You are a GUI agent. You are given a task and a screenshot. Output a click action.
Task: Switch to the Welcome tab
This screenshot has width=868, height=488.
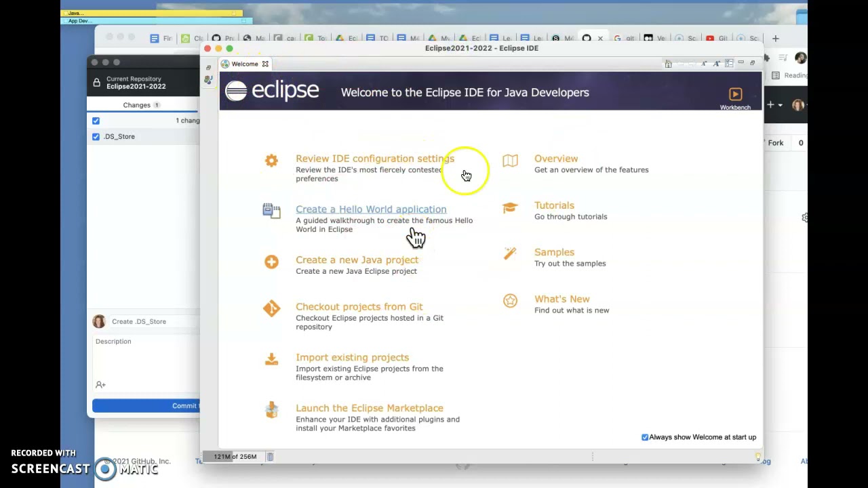(244, 64)
